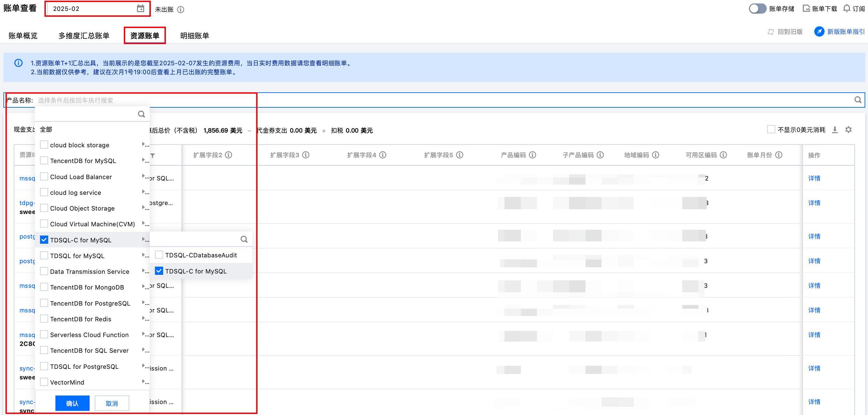Switch to the 明细账单 tab

194,36
